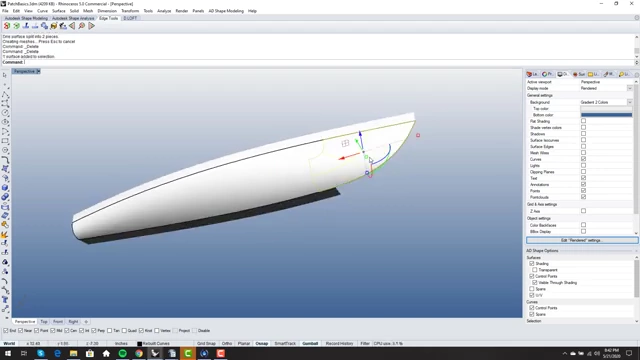Open Google Chrome from the taskbar
The width and height of the screenshot is (640, 360).
pyautogui.click(x=139, y=353)
